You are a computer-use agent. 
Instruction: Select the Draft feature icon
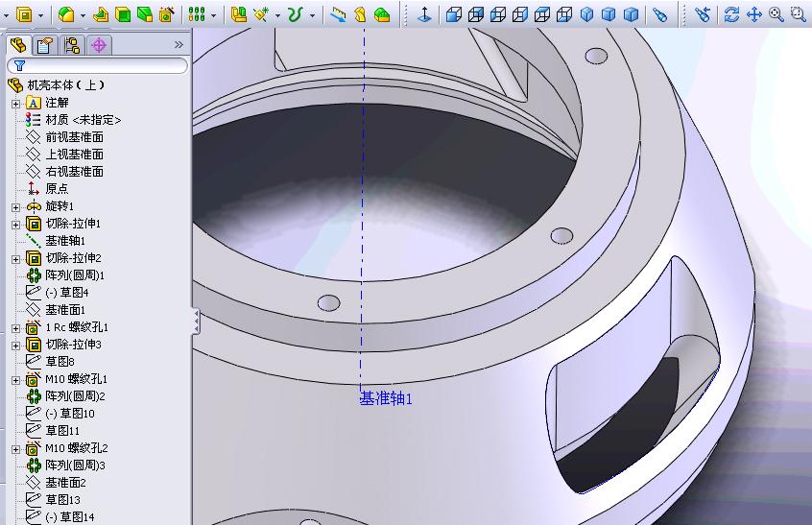(145, 14)
